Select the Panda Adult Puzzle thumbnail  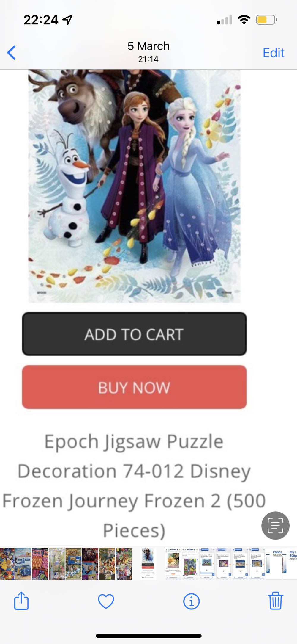pos(273,564)
